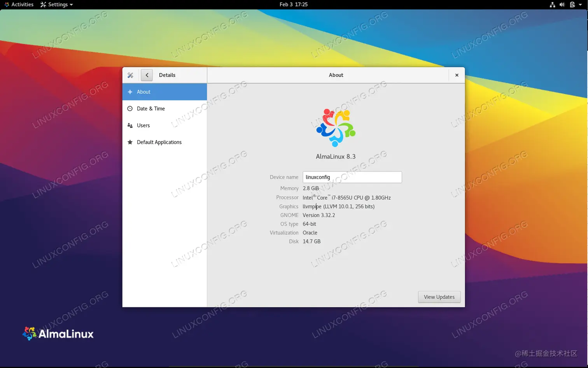Close the About window

click(x=457, y=75)
